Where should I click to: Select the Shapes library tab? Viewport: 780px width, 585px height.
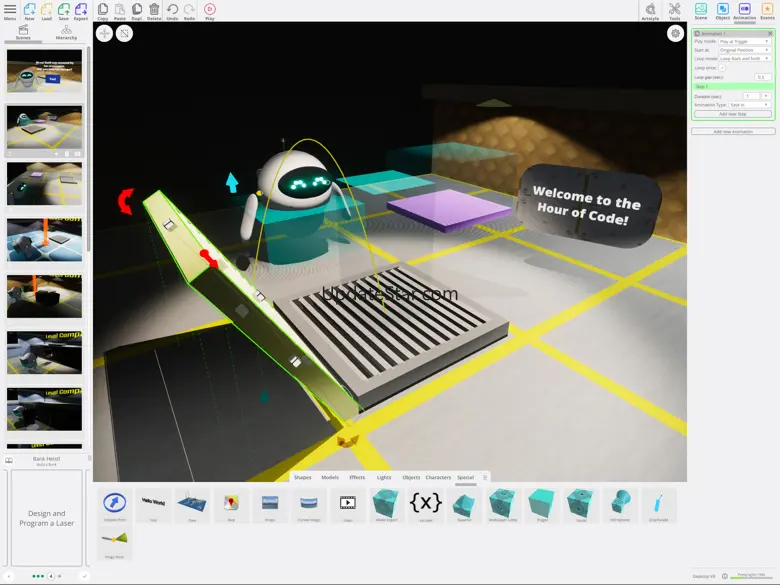[x=302, y=477]
